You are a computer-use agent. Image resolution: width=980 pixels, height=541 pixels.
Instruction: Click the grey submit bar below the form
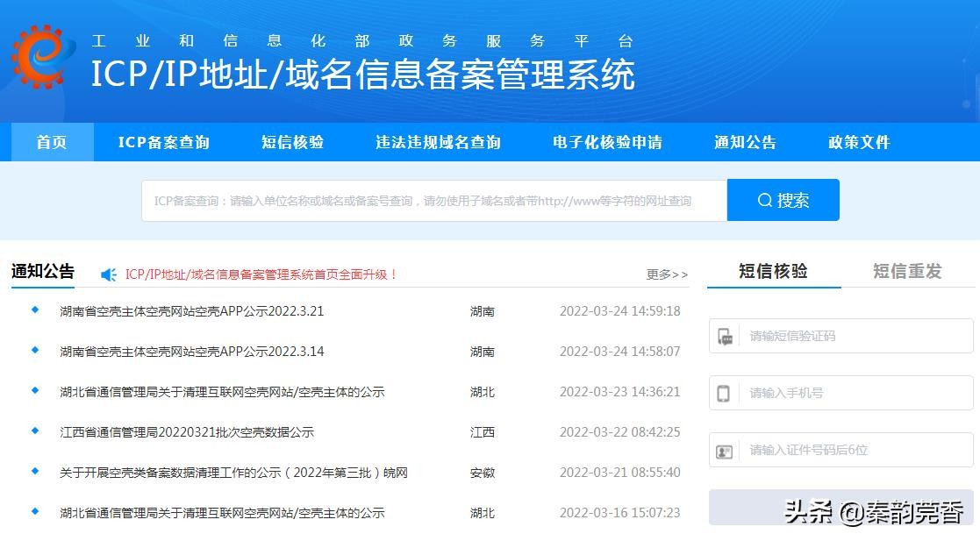(840, 507)
